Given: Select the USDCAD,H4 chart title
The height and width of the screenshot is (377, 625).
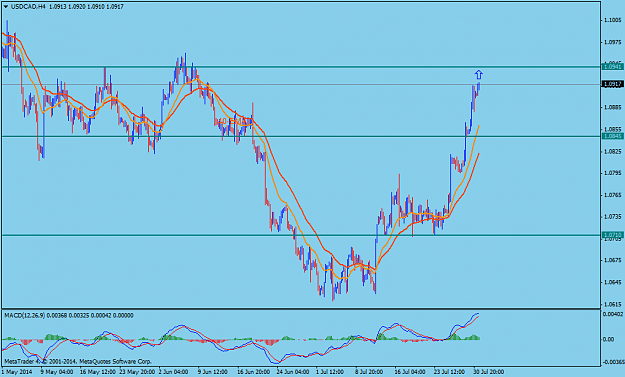Looking at the screenshot, I should [28, 7].
